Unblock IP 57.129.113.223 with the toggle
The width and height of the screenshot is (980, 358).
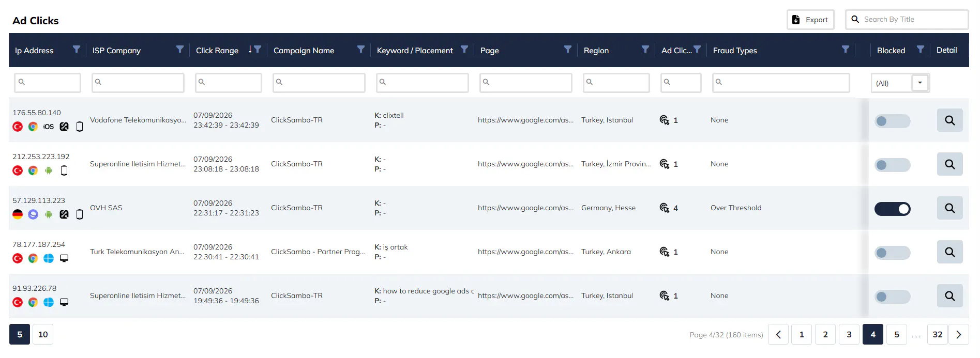click(893, 209)
